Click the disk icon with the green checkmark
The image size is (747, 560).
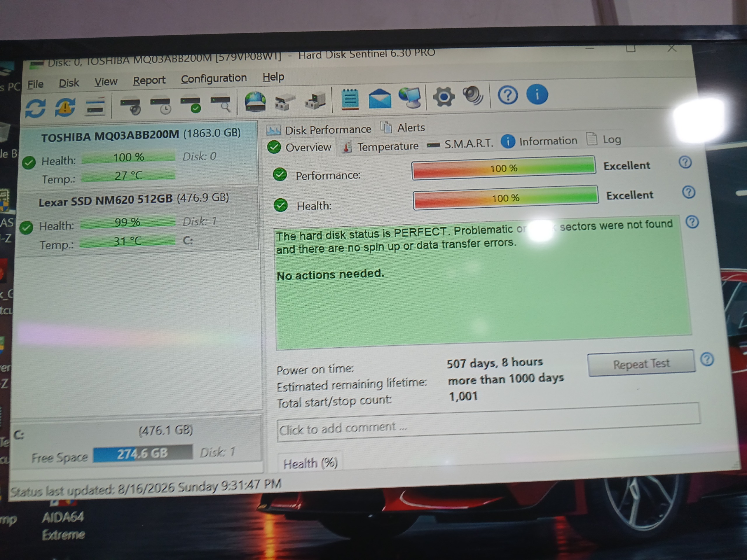191,104
